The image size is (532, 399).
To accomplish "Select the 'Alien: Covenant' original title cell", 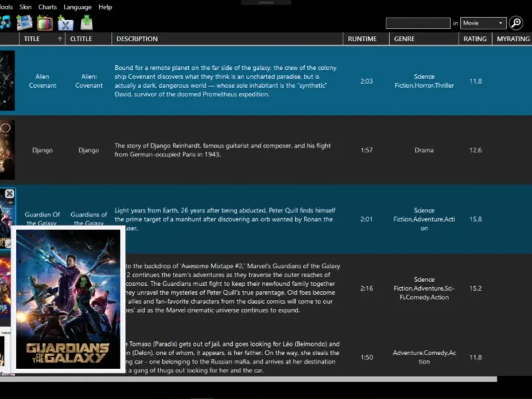I will [89, 81].
